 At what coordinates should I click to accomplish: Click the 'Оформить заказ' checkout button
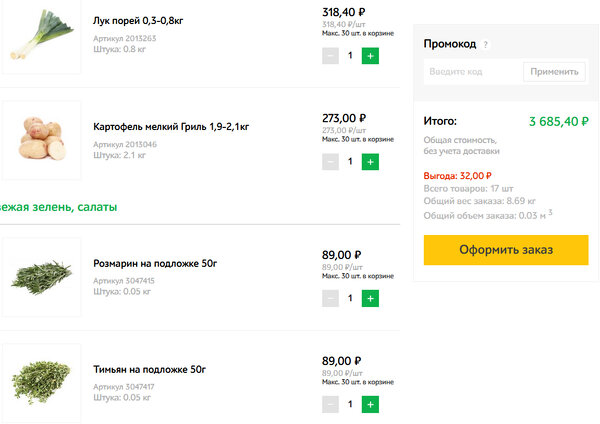tap(505, 250)
